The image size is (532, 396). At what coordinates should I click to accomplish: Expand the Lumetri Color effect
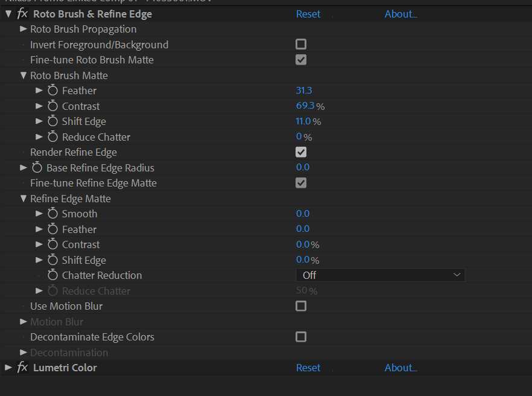(8, 368)
